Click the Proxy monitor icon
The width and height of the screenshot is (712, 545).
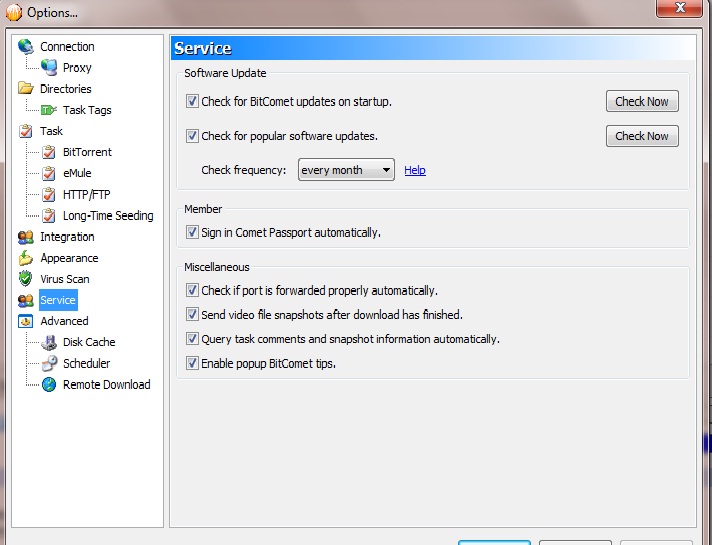tap(49, 68)
